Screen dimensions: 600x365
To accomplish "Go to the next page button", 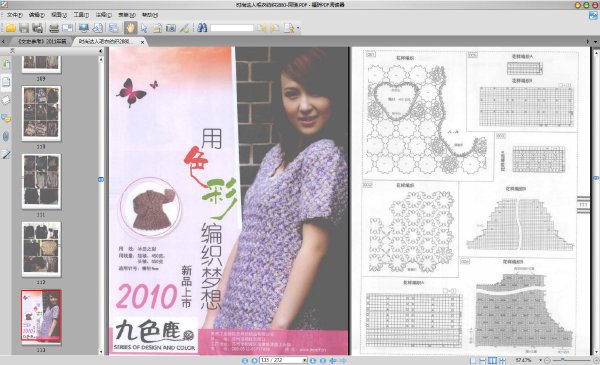I will click(x=313, y=360).
